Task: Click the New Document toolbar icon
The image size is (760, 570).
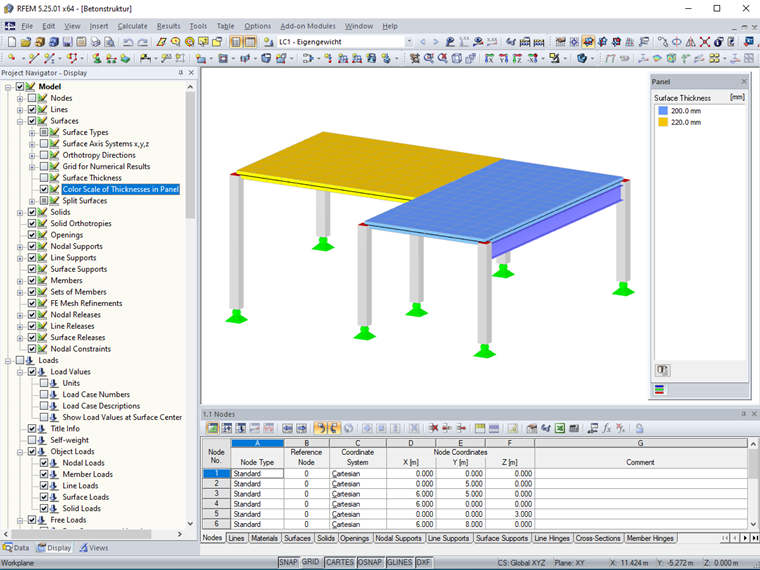Action: (x=12, y=42)
